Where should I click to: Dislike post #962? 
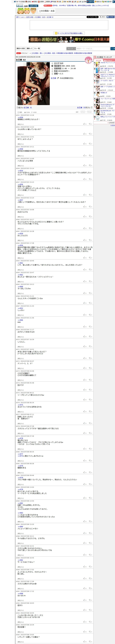point(91,258)
